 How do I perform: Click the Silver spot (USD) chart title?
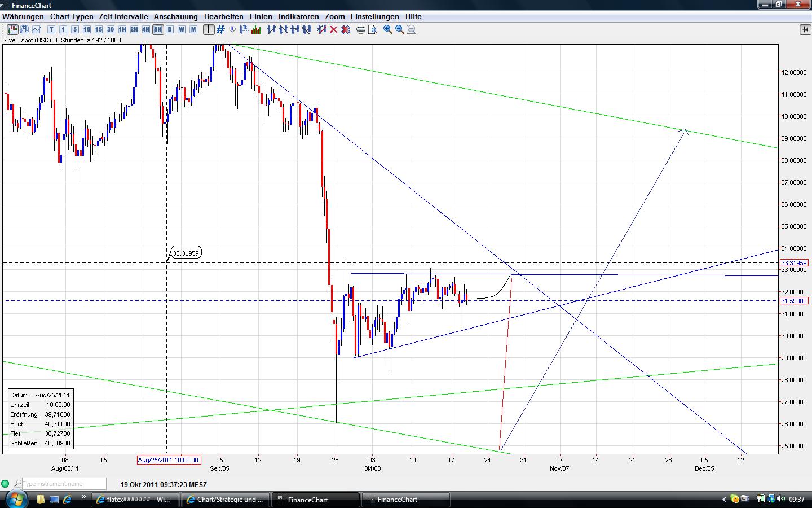tap(62, 40)
